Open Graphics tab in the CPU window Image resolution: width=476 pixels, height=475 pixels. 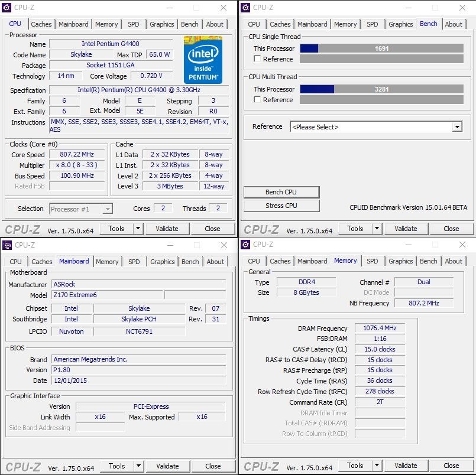tap(162, 24)
